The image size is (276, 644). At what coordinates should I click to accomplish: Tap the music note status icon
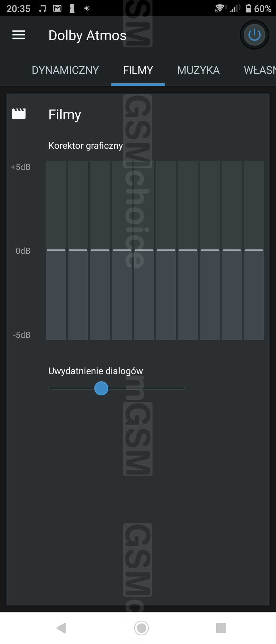tap(42, 9)
